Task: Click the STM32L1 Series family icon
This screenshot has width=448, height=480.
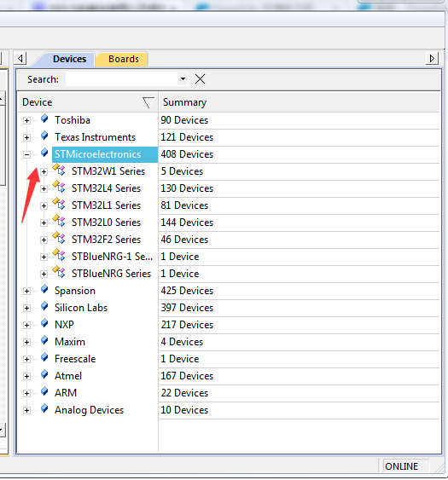Action: (x=59, y=204)
